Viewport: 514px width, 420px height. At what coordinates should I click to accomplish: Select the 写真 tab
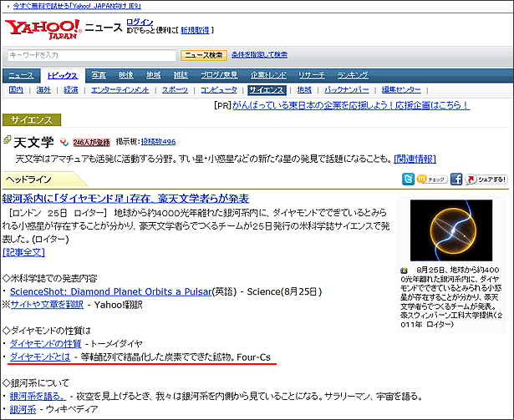point(99,75)
